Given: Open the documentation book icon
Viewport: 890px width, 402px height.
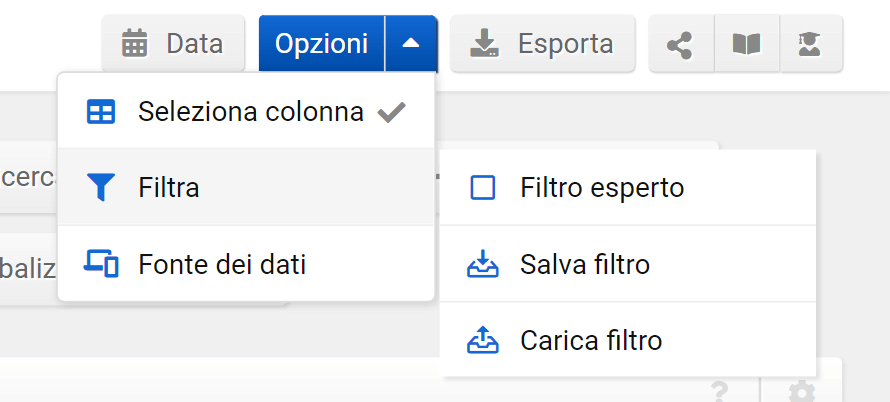Looking at the screenshot, I should coord(746,45).
